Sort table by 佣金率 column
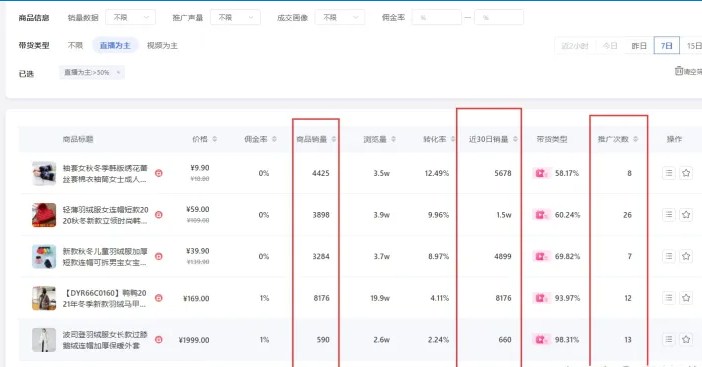Viewport: 702px width, 367px height. [x=274, y=139]
